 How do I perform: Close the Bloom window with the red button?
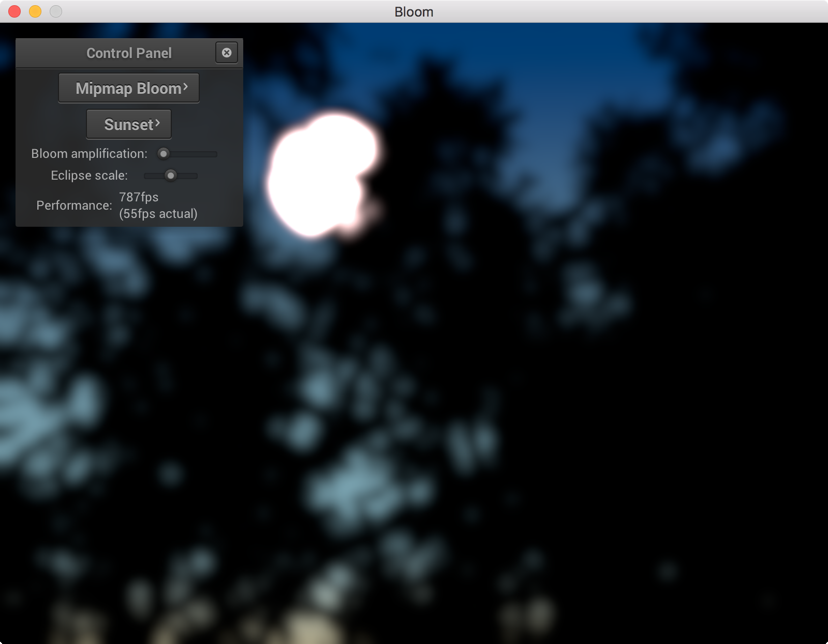tap(14, 11)
